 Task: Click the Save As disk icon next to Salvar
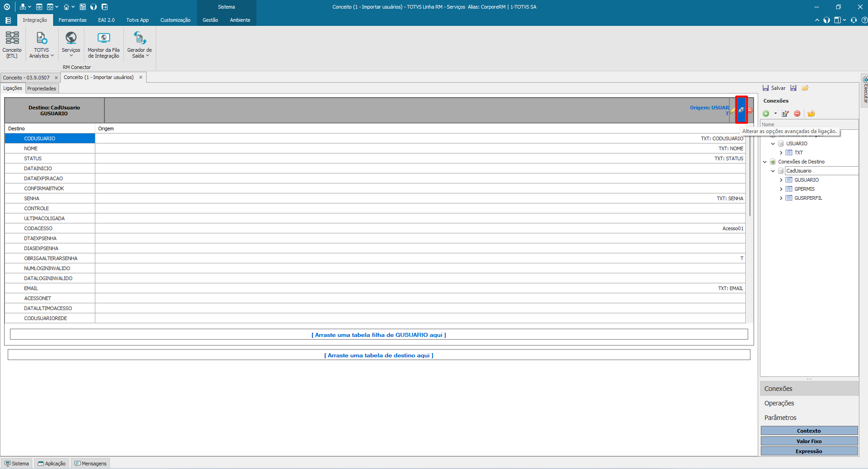pyautogui.click(x=794, y=88)
